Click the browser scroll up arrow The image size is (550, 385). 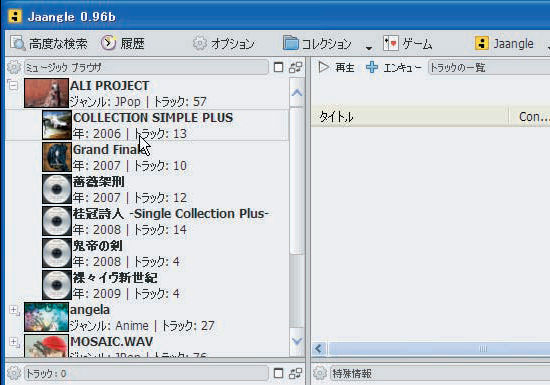point(297,93)
